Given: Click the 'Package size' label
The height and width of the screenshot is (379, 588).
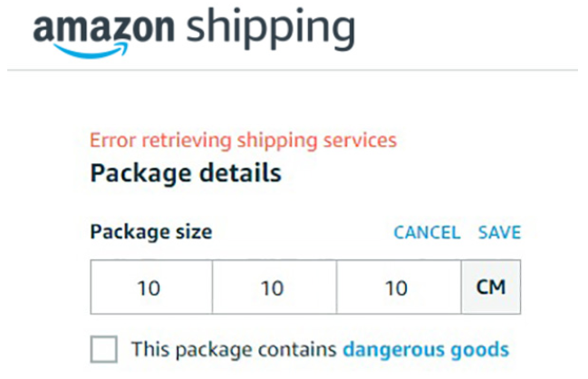Looking at the screenshot, I should click(151, 231).
